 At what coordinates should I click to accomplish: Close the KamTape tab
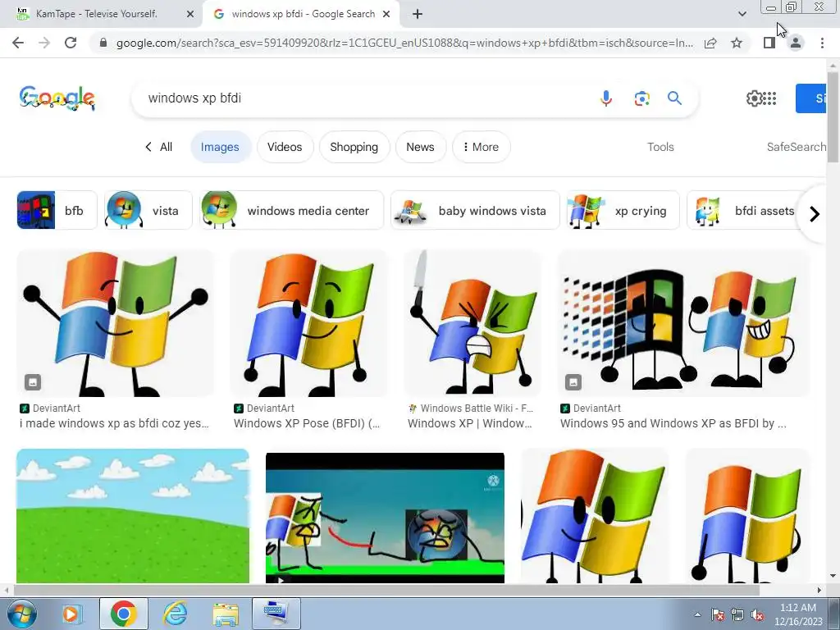pyautogui.click(x=190, y=14)
